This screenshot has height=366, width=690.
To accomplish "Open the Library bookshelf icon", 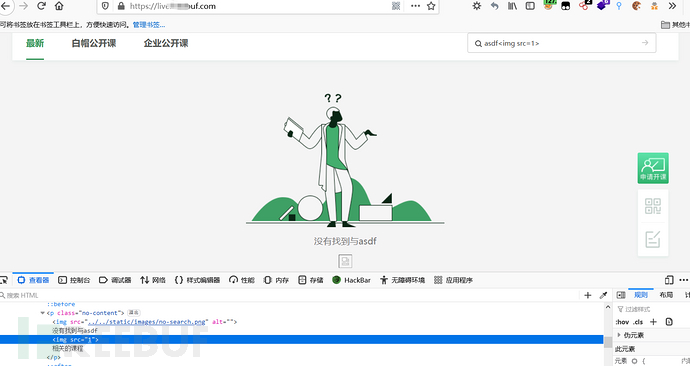I will tap(512, 6).
